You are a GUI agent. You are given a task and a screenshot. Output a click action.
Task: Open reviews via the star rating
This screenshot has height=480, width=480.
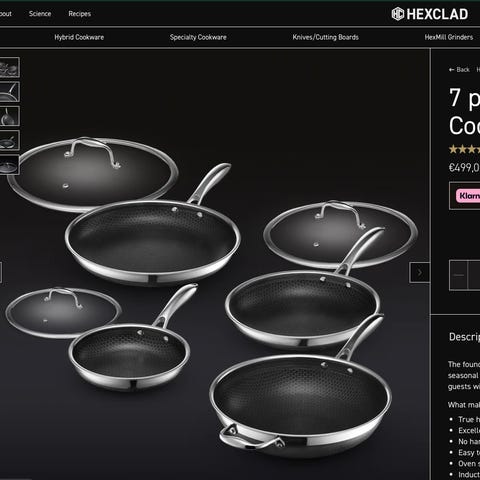[464, 149]
